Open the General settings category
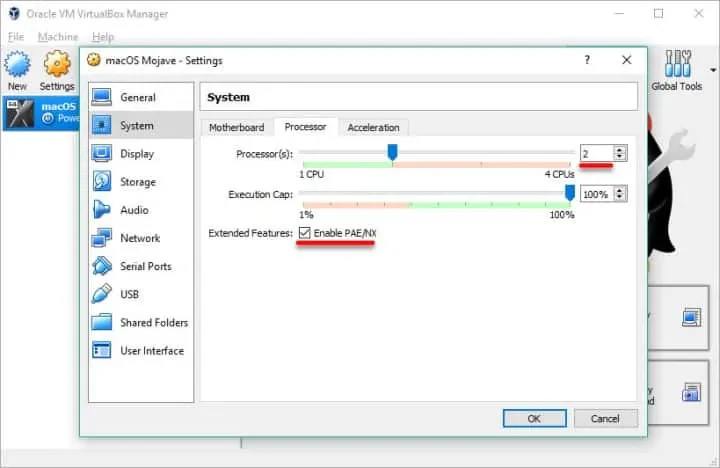Image resolution: width=720 pixels, height=468 pixels. point(141,97)
